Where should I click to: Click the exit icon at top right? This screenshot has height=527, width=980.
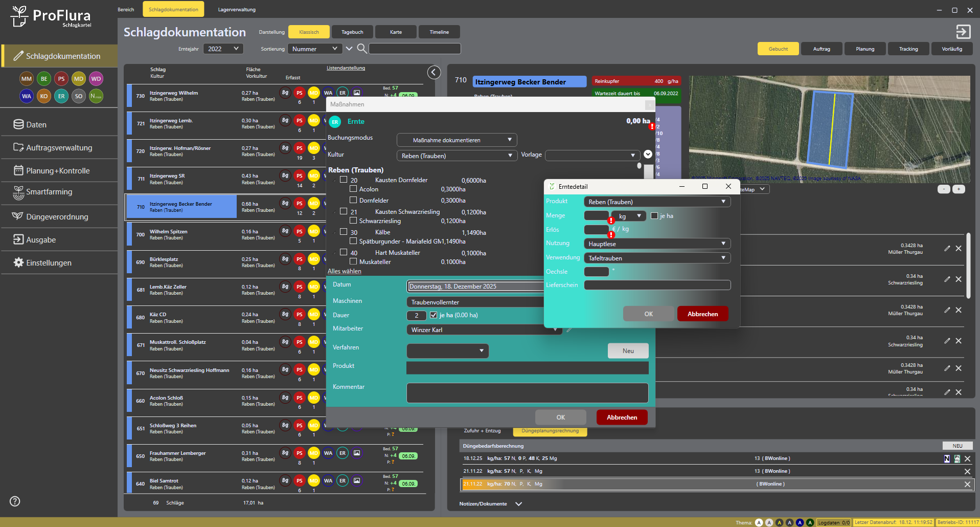[963, 32]
